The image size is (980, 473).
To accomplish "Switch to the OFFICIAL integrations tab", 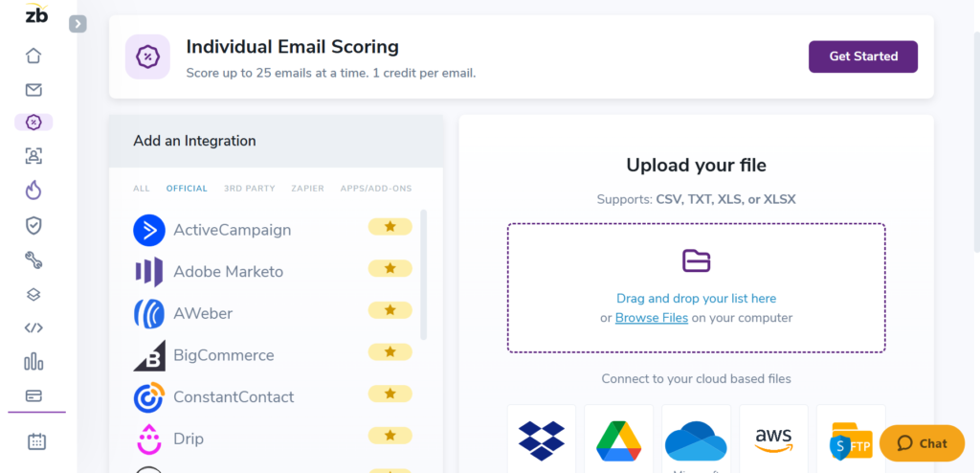I will tap(187, 189).
